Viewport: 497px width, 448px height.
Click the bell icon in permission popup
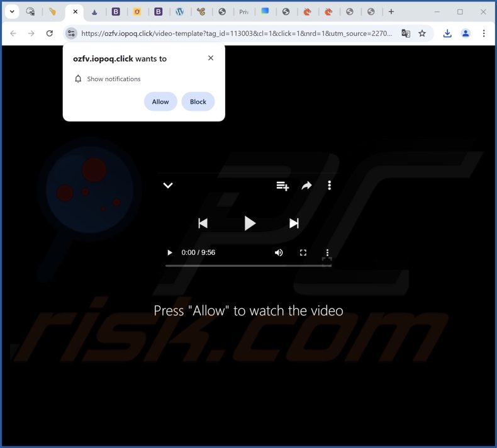point(78,79)
